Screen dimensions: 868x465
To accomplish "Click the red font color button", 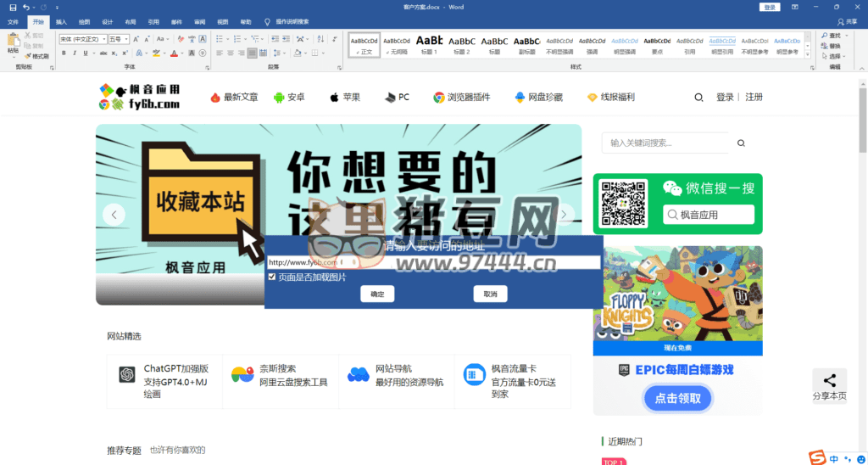I will 173,53.
